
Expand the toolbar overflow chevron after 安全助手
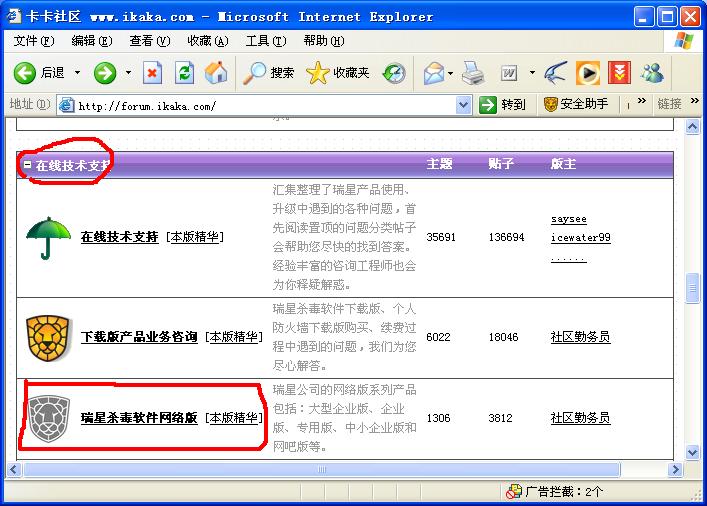(x=642, y=101)
